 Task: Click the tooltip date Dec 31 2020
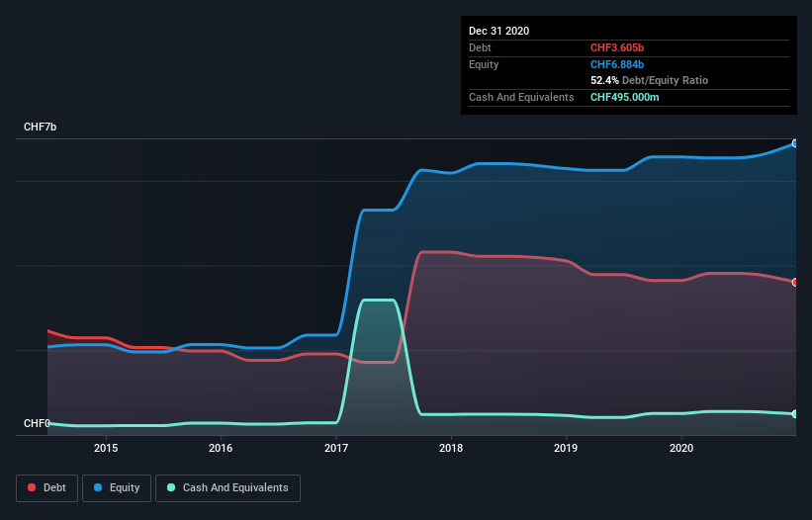pos(499,31)
